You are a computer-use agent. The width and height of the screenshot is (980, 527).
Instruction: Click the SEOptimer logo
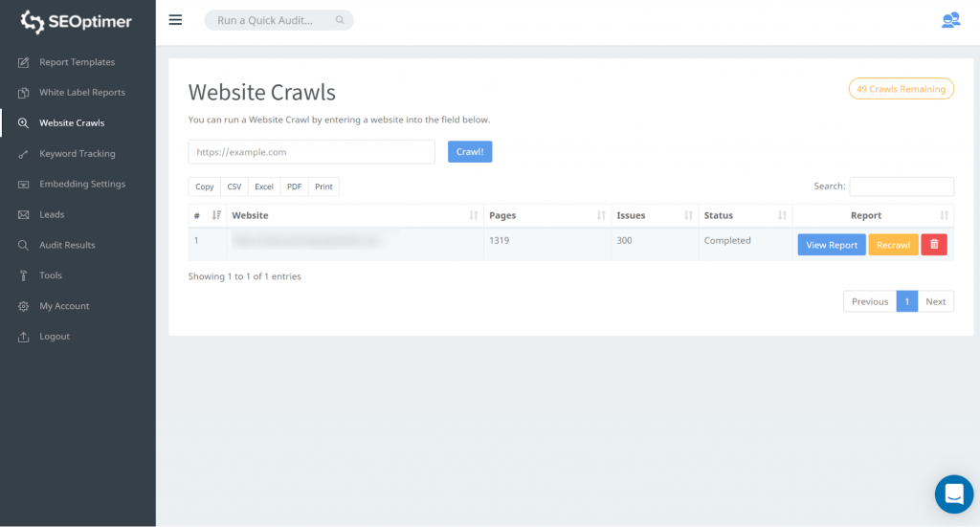pos(78,21)
